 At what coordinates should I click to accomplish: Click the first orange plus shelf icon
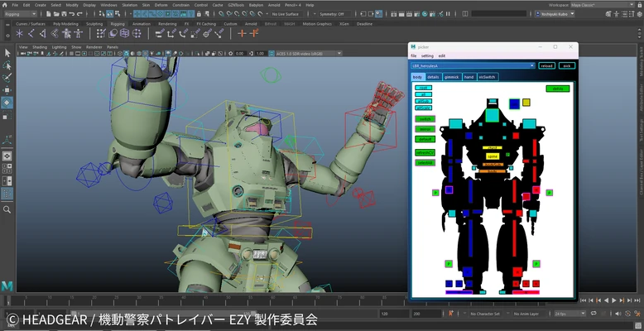[243, 34]
